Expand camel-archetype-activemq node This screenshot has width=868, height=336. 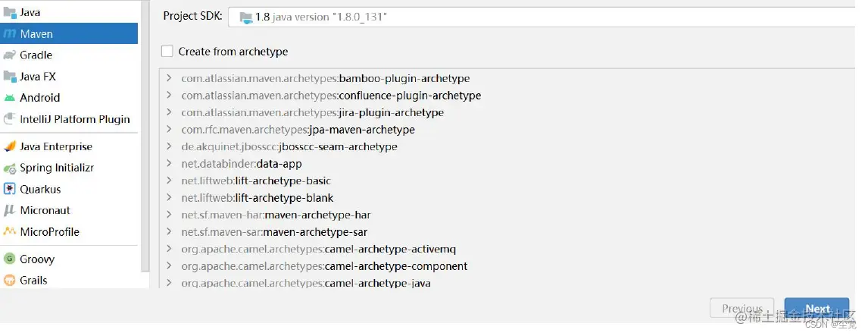click(x=169, y=250)
